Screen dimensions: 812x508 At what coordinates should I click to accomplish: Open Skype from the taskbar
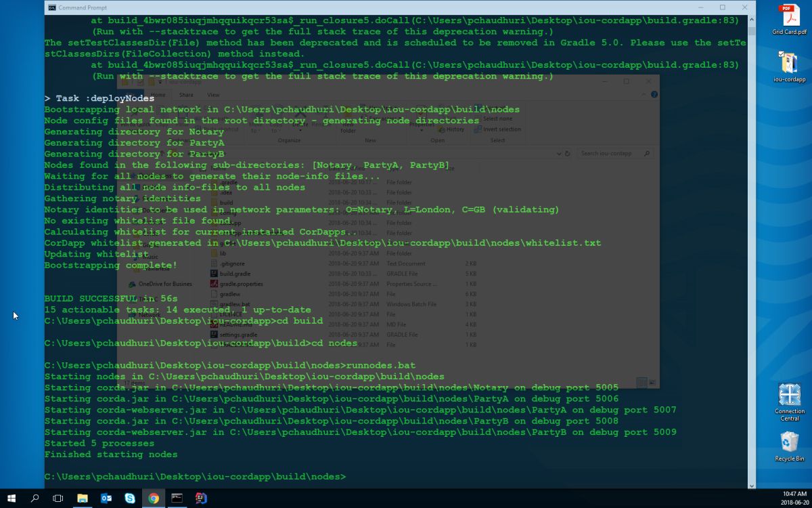point(130,498)
